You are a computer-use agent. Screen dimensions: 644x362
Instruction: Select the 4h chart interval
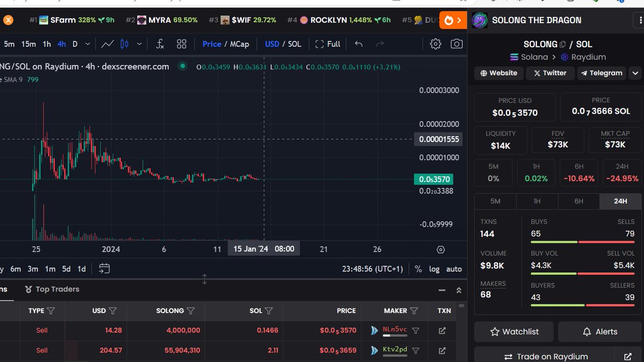(62, 44)
